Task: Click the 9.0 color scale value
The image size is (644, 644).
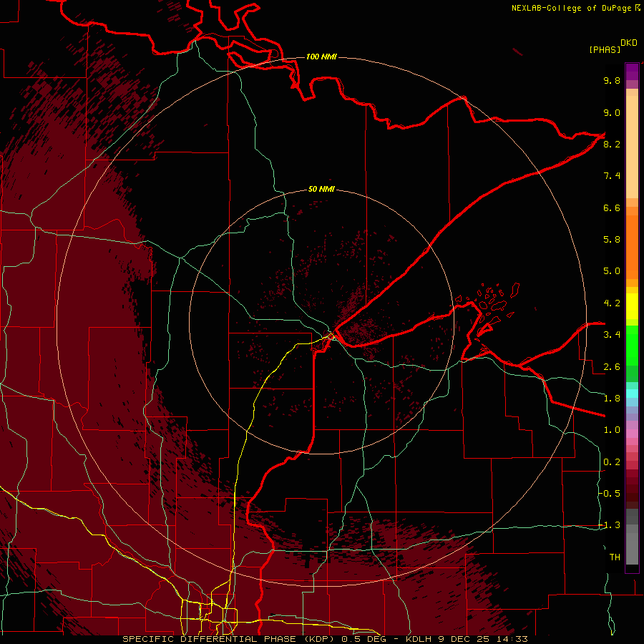Action: [612, 112]
